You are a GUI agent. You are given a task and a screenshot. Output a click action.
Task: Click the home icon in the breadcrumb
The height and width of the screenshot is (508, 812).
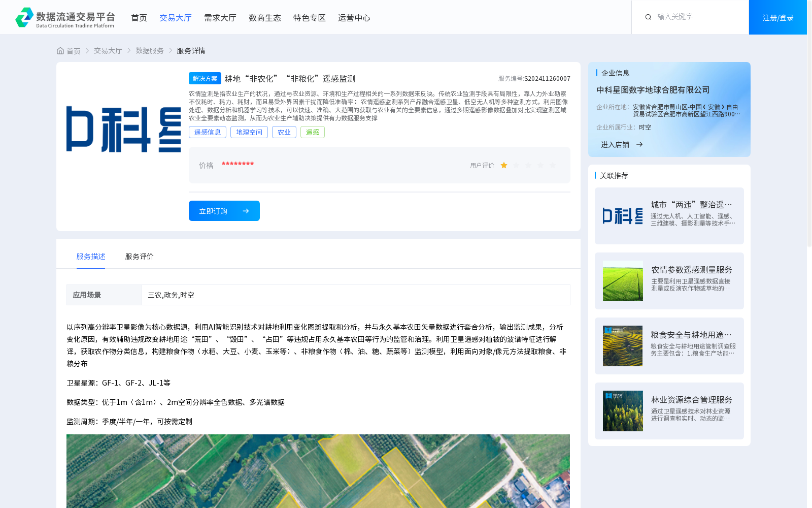click(60, 51)
